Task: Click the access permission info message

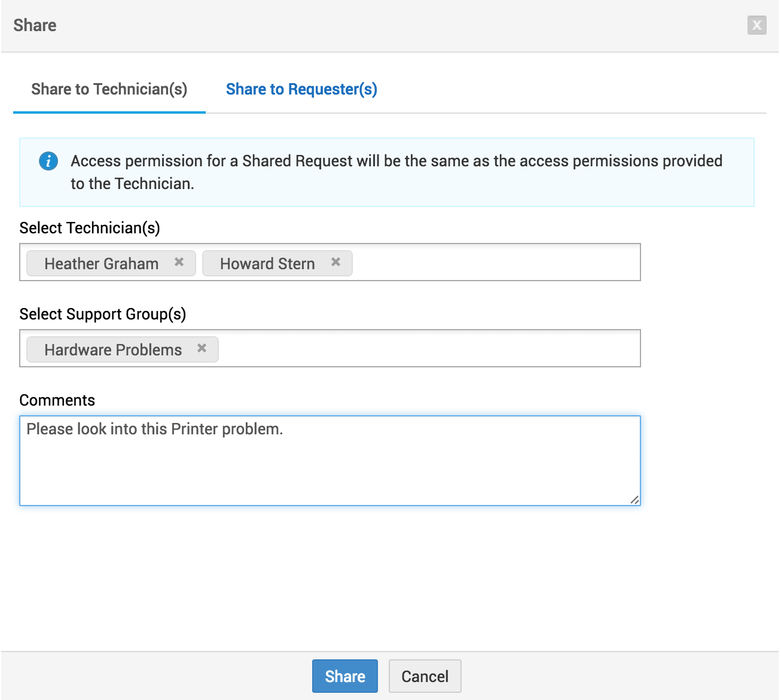Action: [x=396, y=172]
